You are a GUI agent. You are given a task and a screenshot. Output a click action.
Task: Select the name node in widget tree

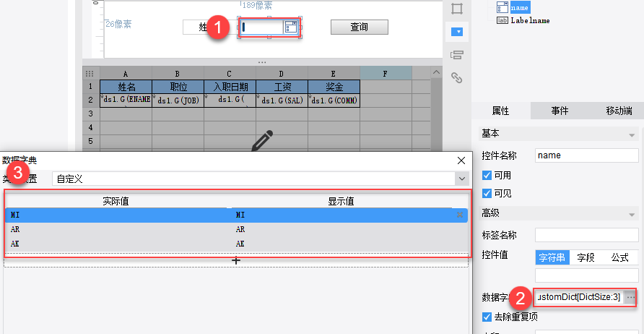point(520,7)
